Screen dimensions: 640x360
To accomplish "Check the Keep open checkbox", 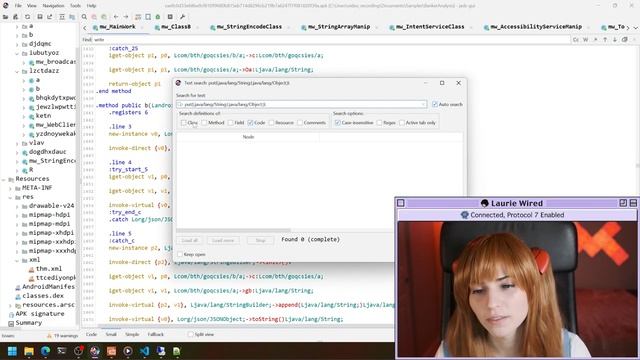I will coord(180,254).
